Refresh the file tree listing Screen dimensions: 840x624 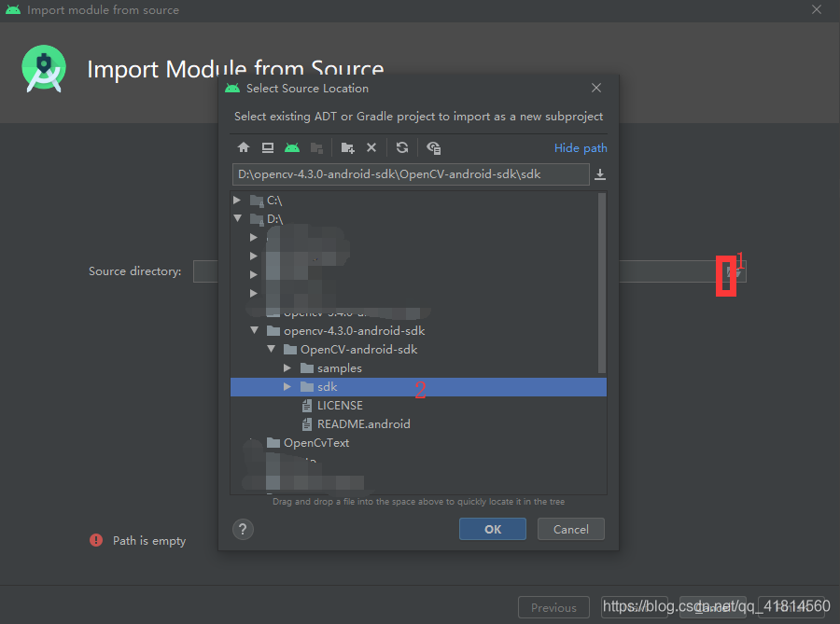(x=401, y=147)
